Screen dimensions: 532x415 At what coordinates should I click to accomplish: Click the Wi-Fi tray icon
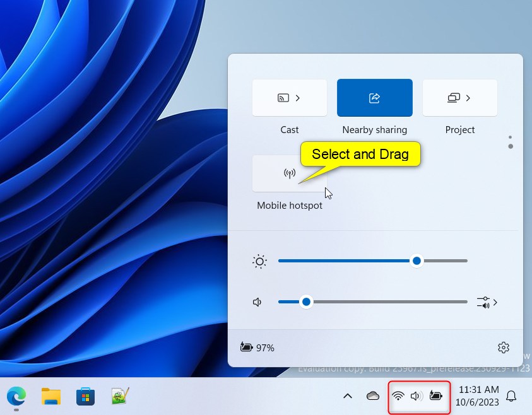coord(398,395)
